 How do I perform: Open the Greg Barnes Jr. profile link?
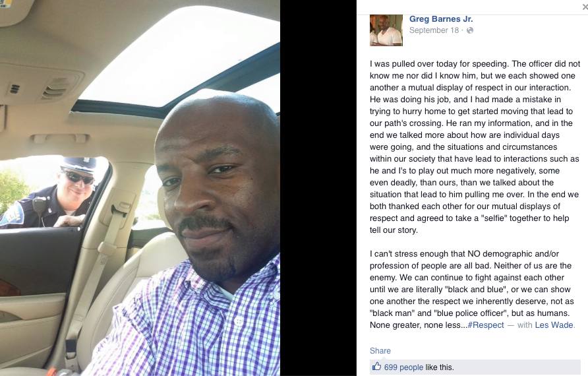pos(441,18)
